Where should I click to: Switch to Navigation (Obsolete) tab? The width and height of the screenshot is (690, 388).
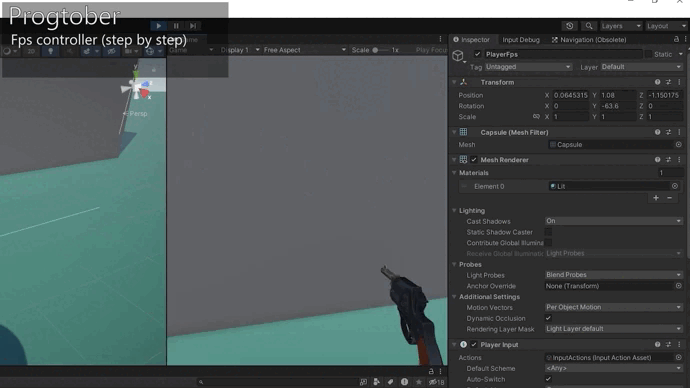[x=588, y=40]
